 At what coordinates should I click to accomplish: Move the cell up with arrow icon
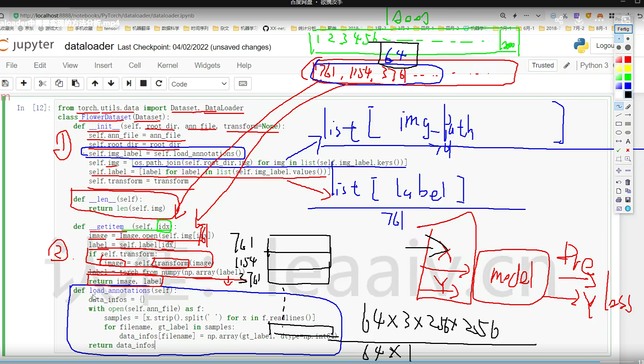tap(95, 84)
